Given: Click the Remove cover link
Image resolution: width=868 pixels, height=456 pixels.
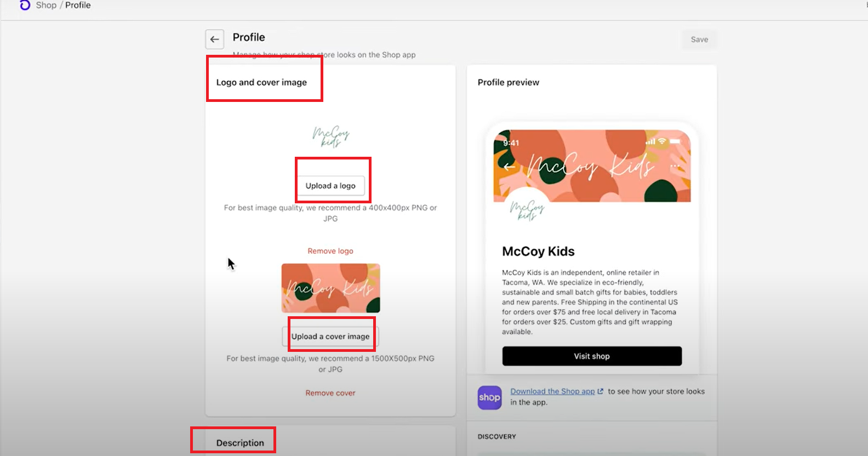Looking at the screenshot, I should pyautogui.click(x=330, y=393).
